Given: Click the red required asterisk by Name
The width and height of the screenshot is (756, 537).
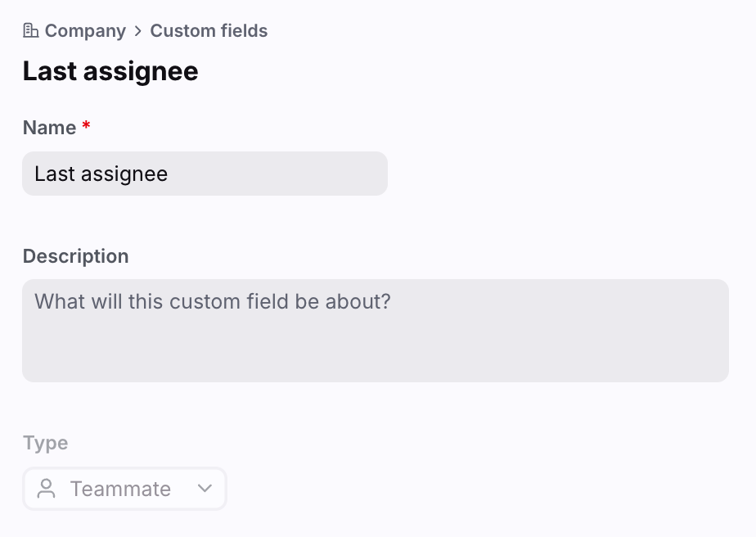Looking at the screenshot, I should [86, 127].
